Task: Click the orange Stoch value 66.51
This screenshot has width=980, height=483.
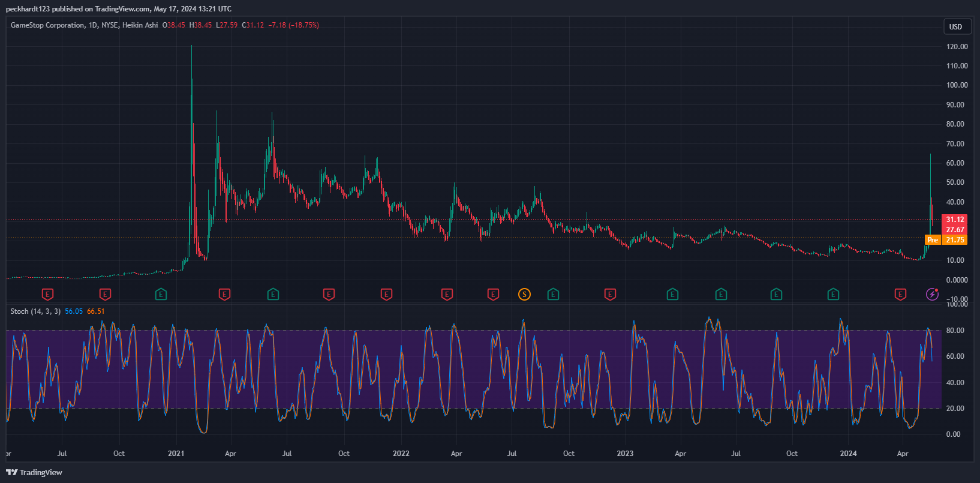Action: coord(96,311)
